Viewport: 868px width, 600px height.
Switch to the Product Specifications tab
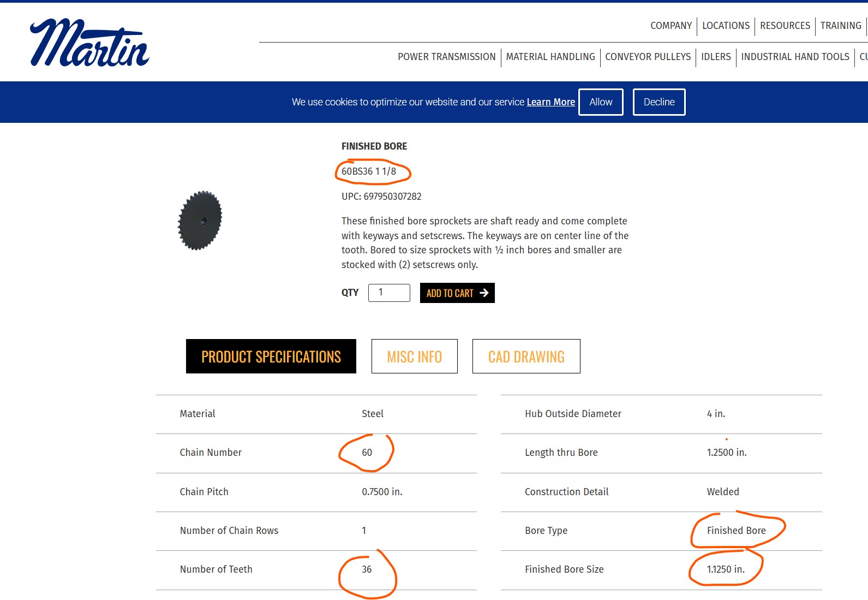[x=271, y=357]
